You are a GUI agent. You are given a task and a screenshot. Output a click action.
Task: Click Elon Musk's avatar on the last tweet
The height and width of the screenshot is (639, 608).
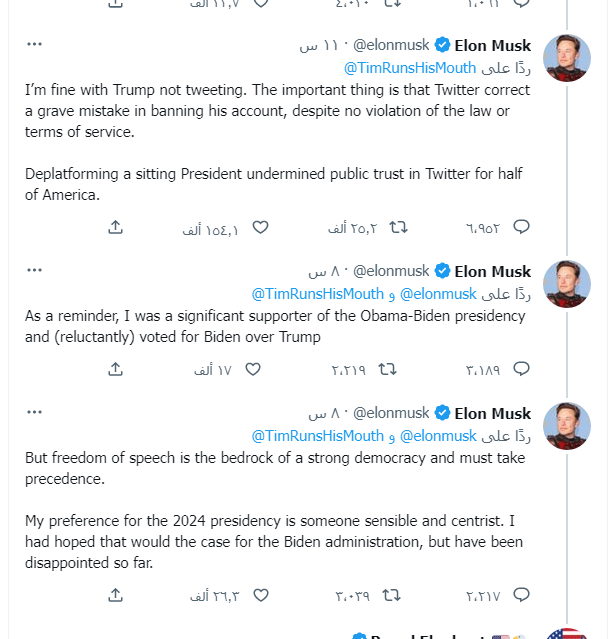[x=566, y=426]
